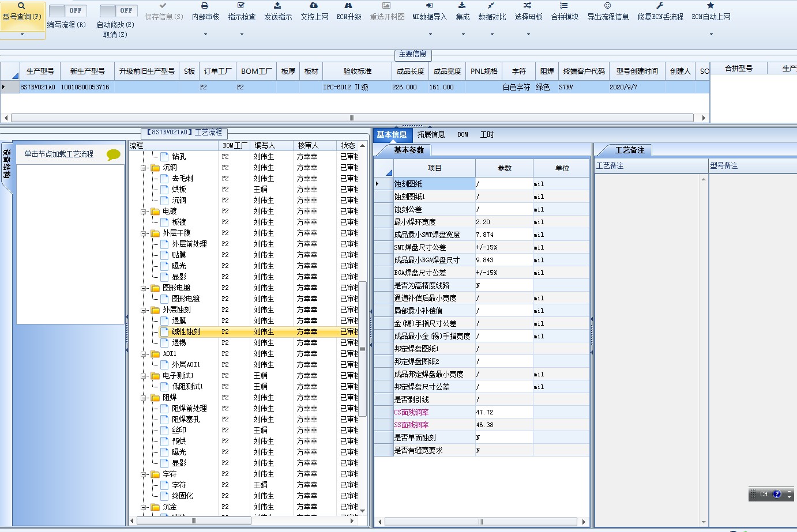Viewport: 797px width, 532px height.
Task: Click the 钻孔 document icon
Action: click(164, 157)
